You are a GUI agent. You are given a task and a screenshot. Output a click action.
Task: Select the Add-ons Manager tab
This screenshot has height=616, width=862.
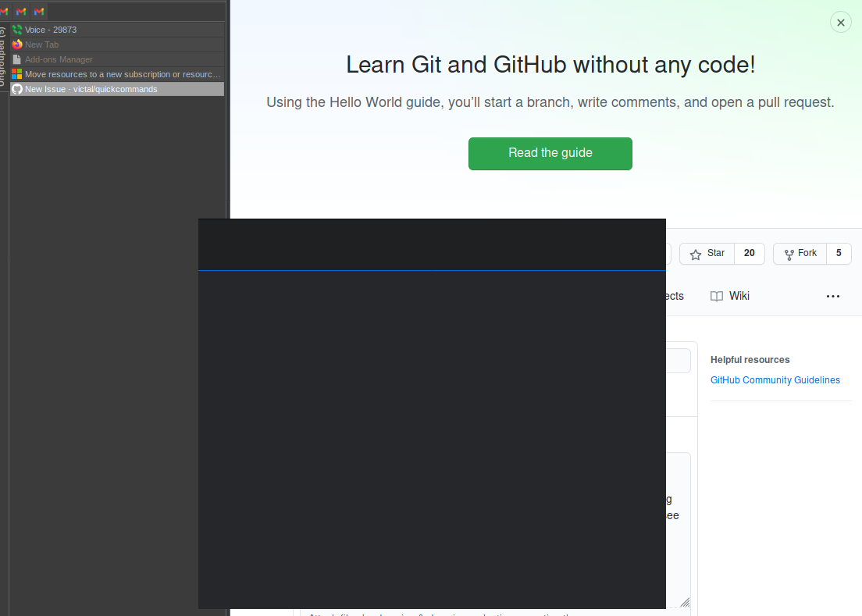point(117,59)
